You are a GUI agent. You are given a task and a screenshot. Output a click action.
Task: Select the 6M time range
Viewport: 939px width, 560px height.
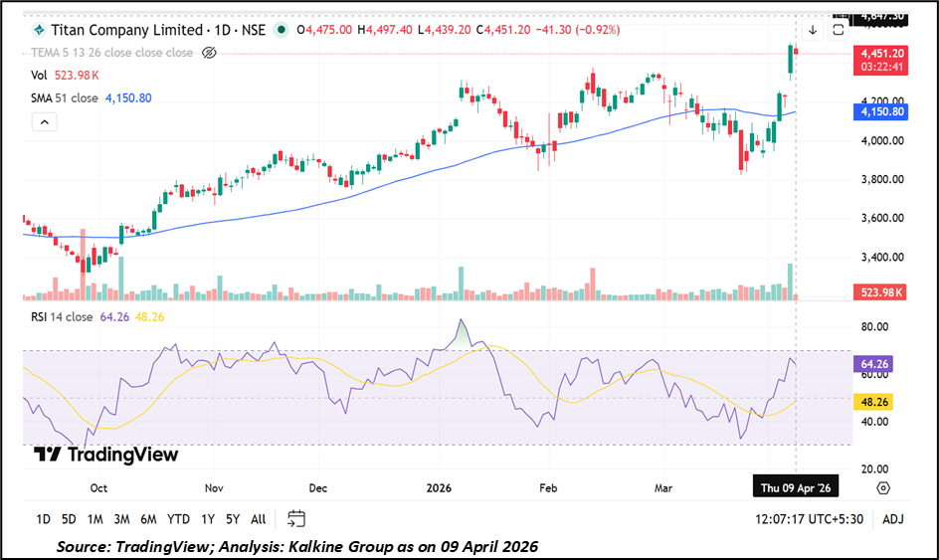pyautogui.click(x=147, y=518)
